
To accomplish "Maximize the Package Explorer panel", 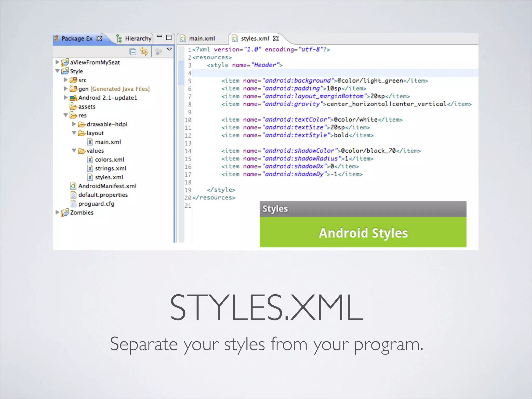I will pyautogui.click(x=169, y=37).
